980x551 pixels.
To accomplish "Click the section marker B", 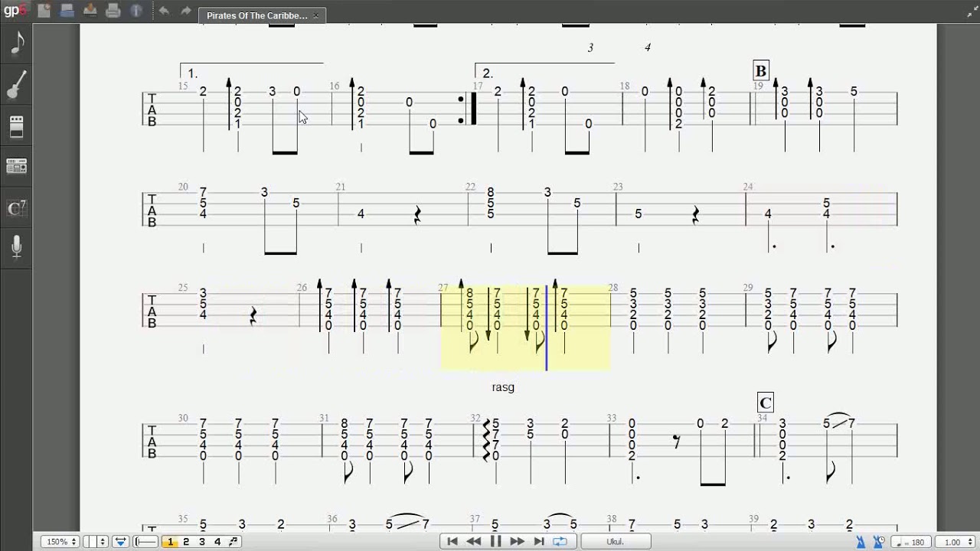I will click(x=760, y=71).
